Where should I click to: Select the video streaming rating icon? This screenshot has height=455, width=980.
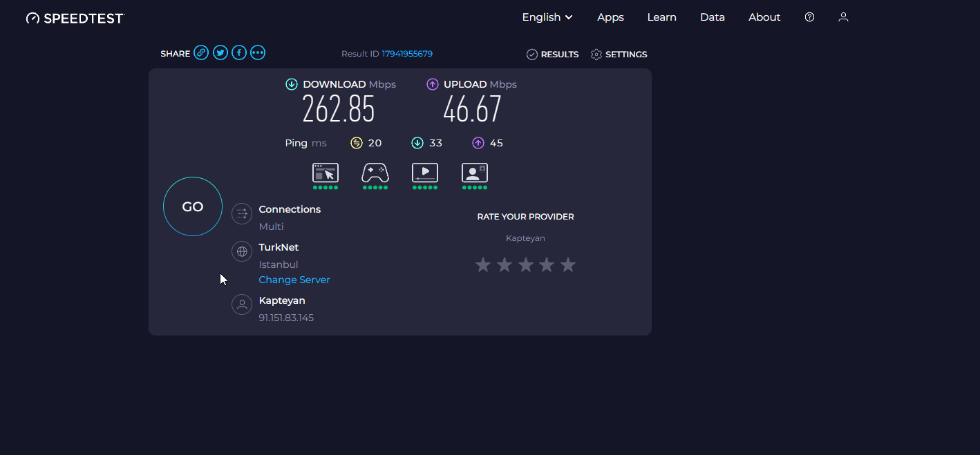click(x=425, y=173)
